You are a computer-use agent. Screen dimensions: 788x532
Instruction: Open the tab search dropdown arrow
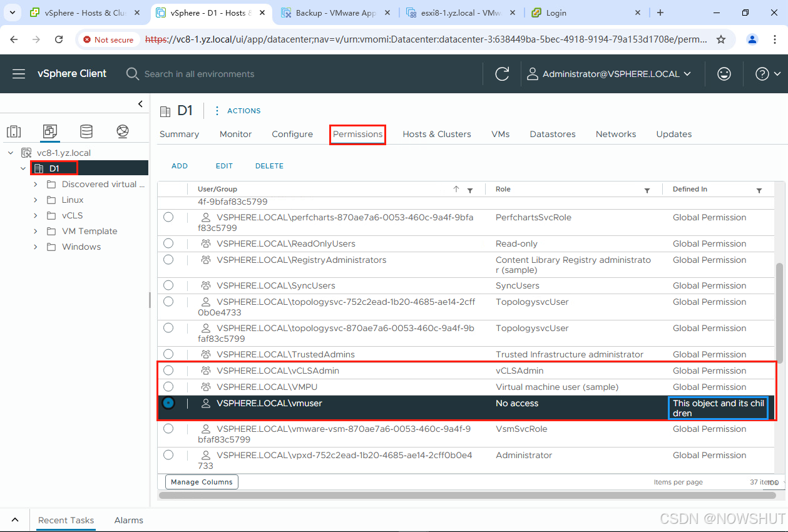pos(11,13)
